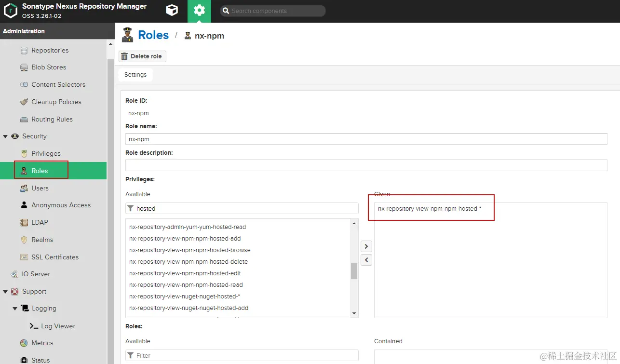Click the Roles officer icon in sidebar
The width and height of the screenshot is (620, 364).
pos(24,171)
